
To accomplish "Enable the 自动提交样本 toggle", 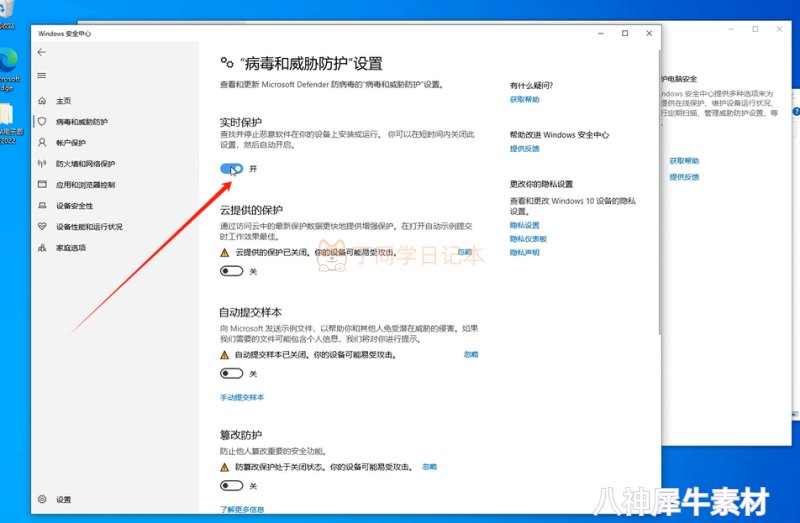I will point(231,373).
